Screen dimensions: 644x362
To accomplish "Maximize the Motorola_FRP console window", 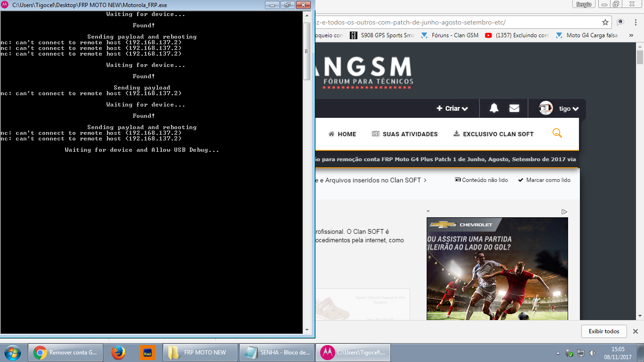I will coord(287,5).
